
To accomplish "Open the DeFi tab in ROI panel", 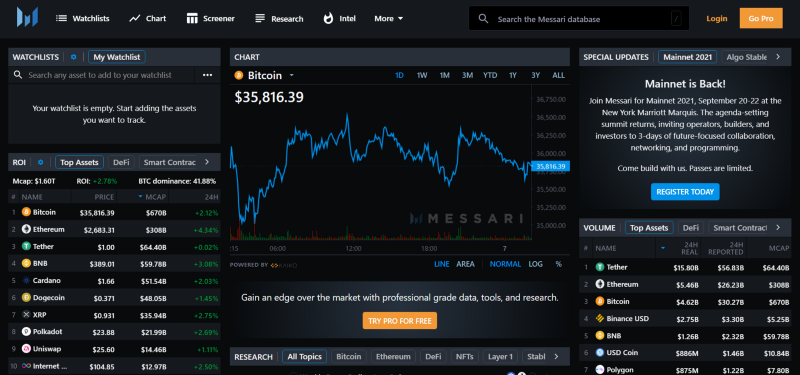I will pyautogui.click(x=121, y=162).
